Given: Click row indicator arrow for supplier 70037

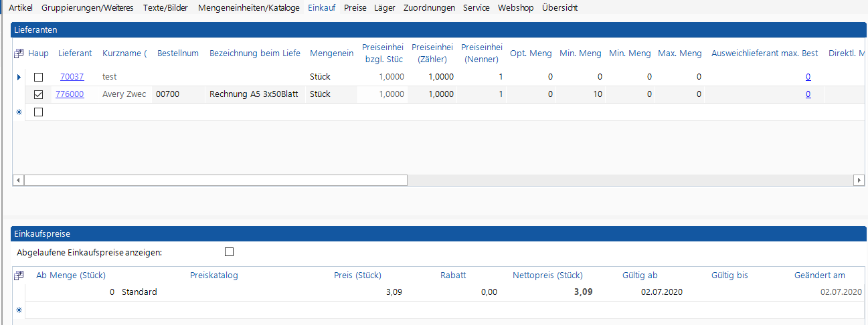Looking at the screenshot, I should click(x=19, y=77).
